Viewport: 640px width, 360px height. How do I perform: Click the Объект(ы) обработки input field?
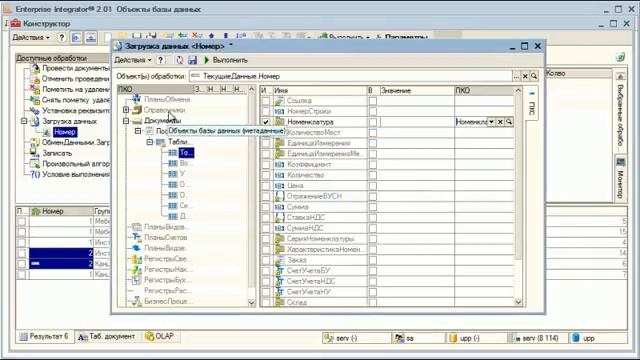(351, 76)
